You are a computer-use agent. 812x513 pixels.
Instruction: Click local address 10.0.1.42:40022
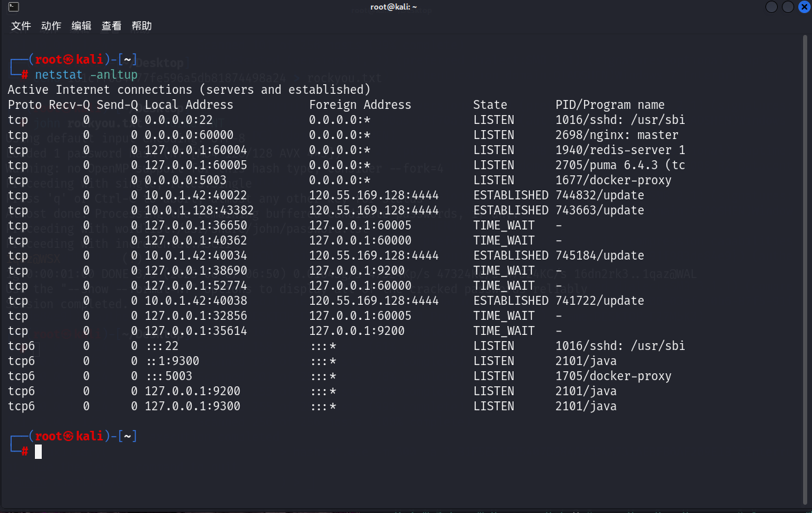click(195, 195)
